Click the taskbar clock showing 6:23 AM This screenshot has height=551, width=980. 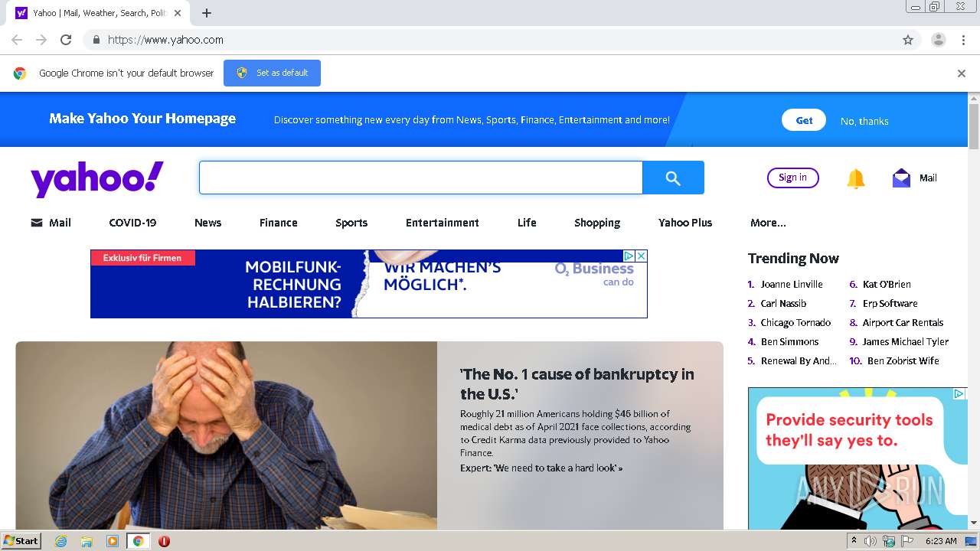click(941, 541)
